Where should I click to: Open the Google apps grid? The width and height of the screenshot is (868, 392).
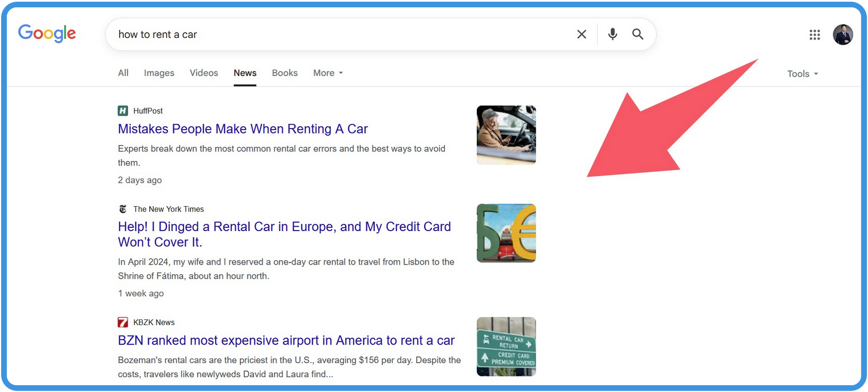[815, 35]
